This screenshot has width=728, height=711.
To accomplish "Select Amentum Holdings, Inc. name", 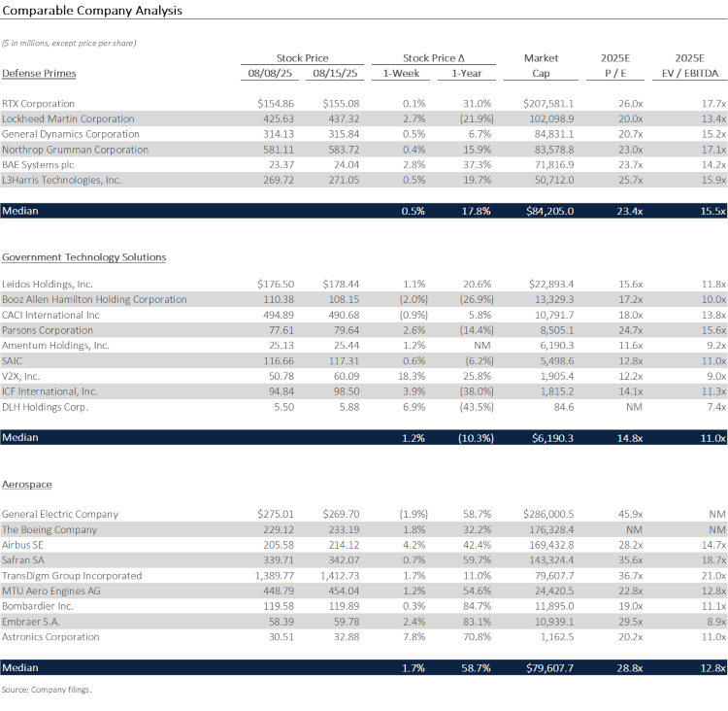I will [x=55, y=345].
